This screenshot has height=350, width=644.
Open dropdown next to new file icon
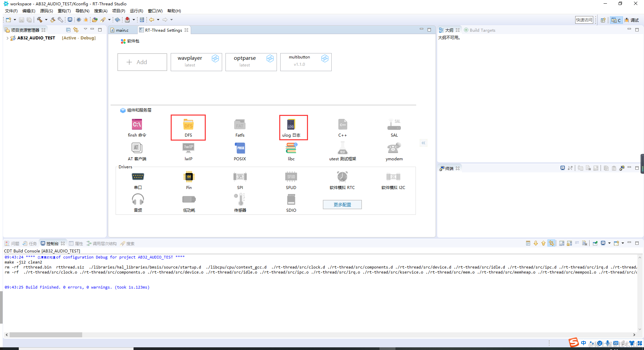(x=15, y=20)
